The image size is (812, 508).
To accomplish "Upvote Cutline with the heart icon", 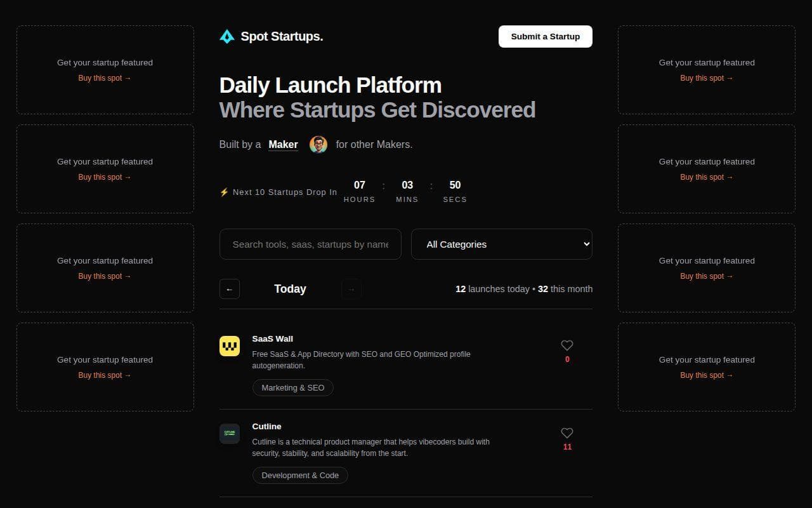I will 566,433.
